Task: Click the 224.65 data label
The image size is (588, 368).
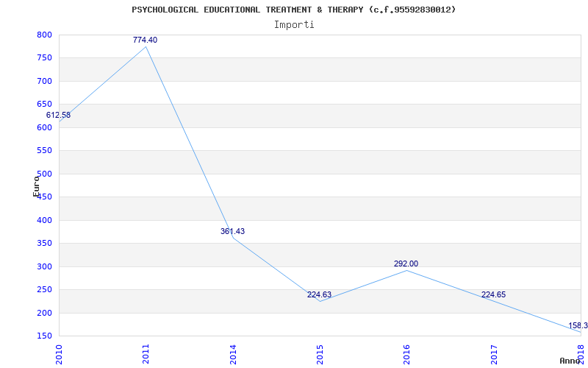Action: tap(493, 294)
